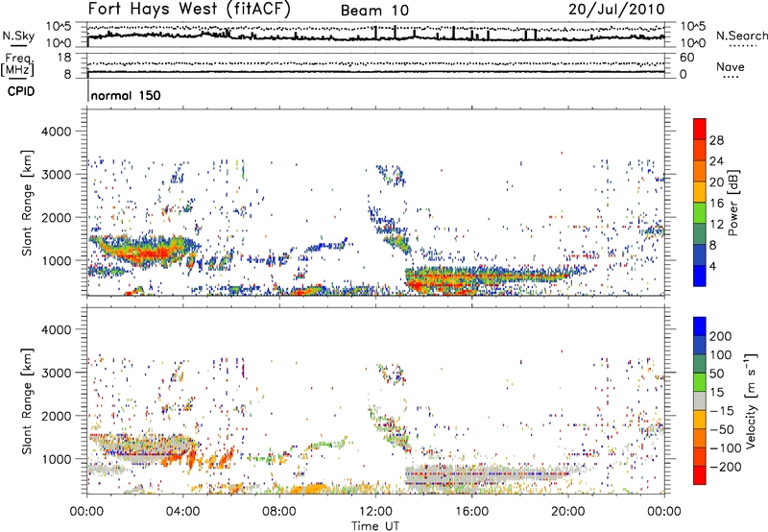This screenshot has width=768, height=532.
Task: Click the 'Velocity [m s-1]' color bar label
Action: pos(751,400)
